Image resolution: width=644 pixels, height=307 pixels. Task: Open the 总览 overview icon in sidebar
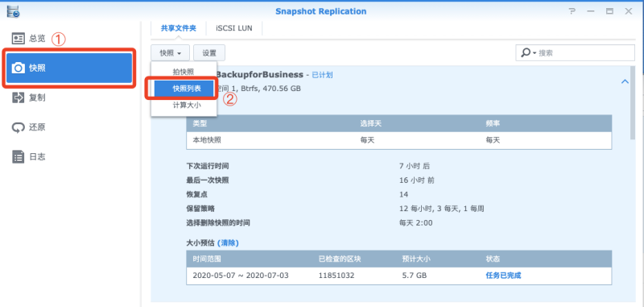(x=19, y=39)
